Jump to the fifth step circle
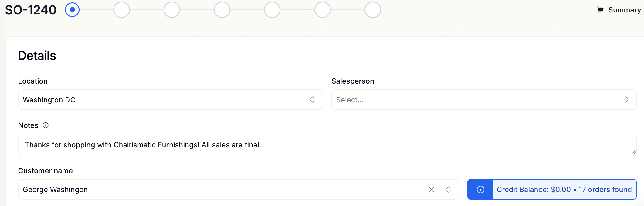Screen dimensions: 644x206 point(272,10)
